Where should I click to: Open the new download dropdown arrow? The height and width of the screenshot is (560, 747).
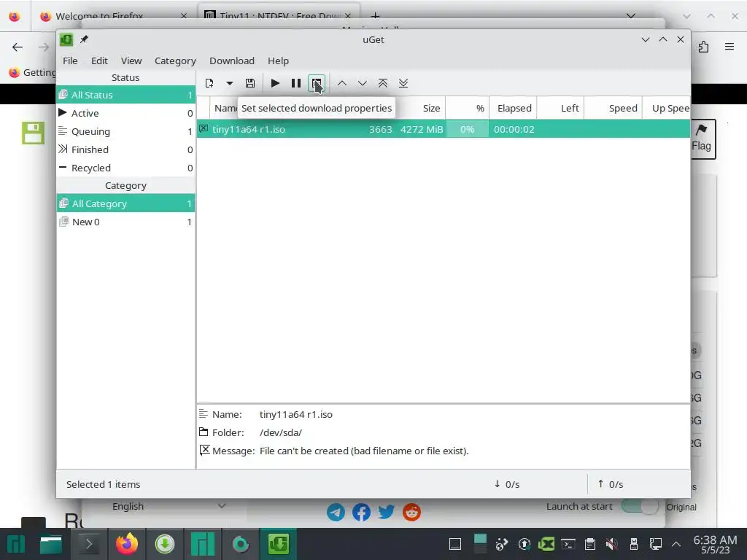pyautogui.click(x=230, y=83)
